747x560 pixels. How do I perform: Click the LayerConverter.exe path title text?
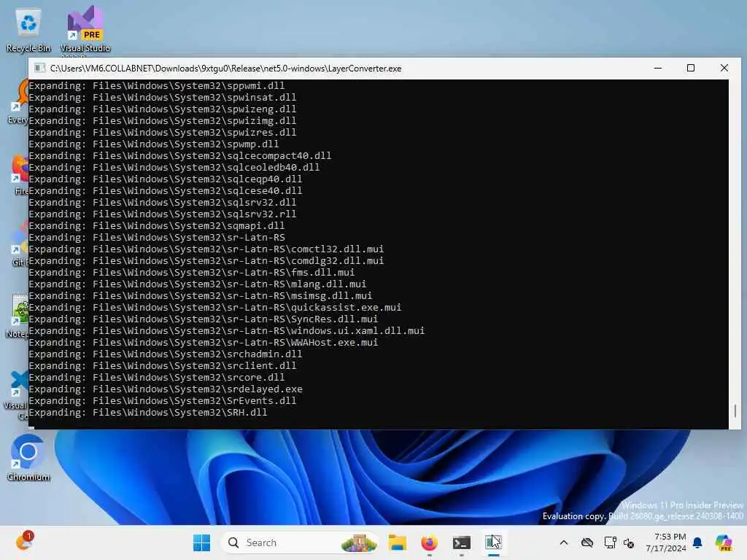tap(226, 68)
